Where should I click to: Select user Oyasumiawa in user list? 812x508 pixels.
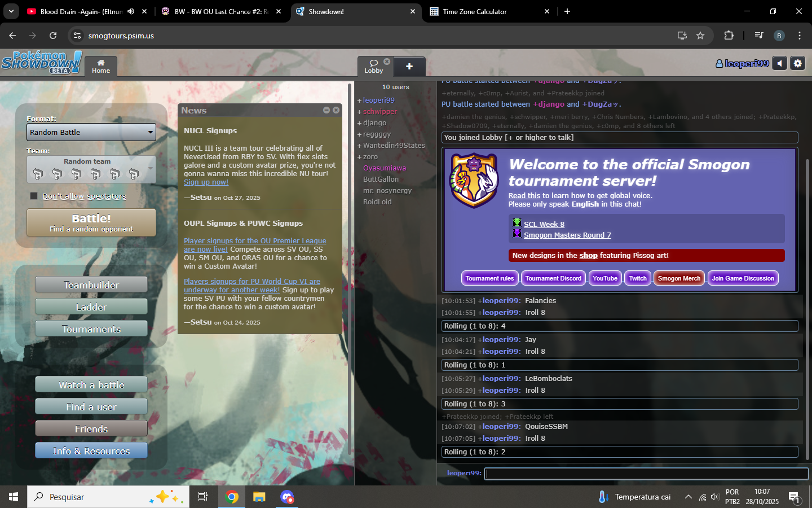(x=385, y=168)
